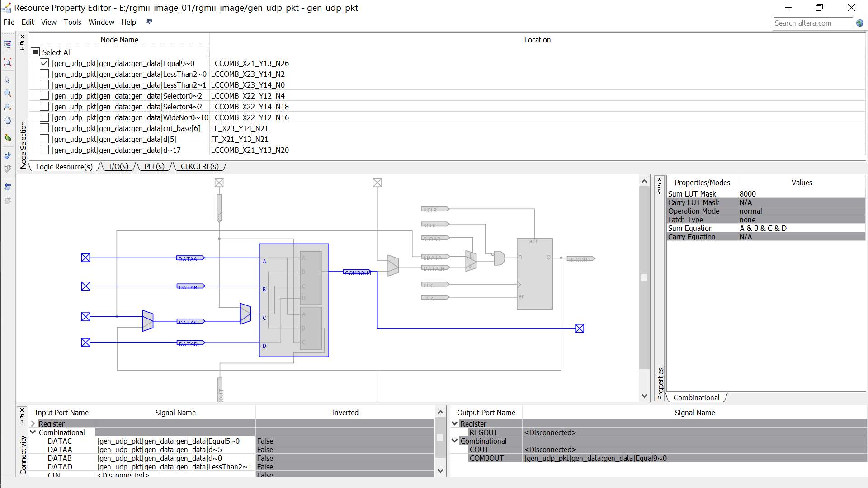
Task: Collapse the Combinational input port group
Action: pos(33,432)
